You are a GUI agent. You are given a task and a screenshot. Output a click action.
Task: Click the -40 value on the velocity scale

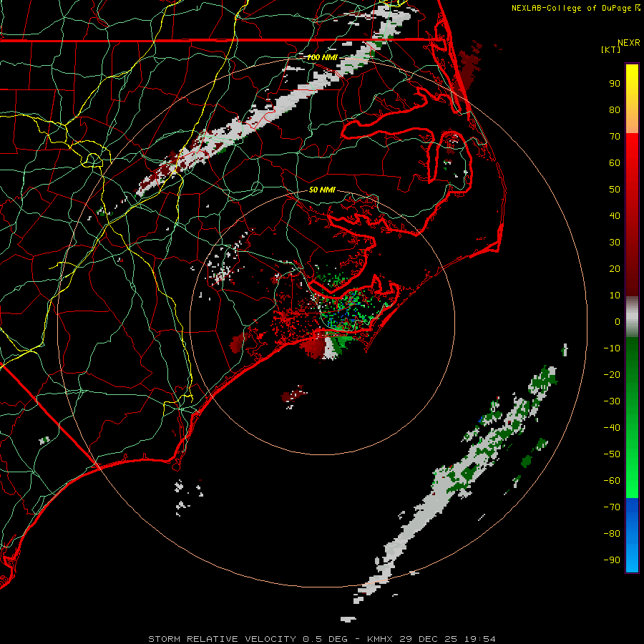[x=612, y=428]
